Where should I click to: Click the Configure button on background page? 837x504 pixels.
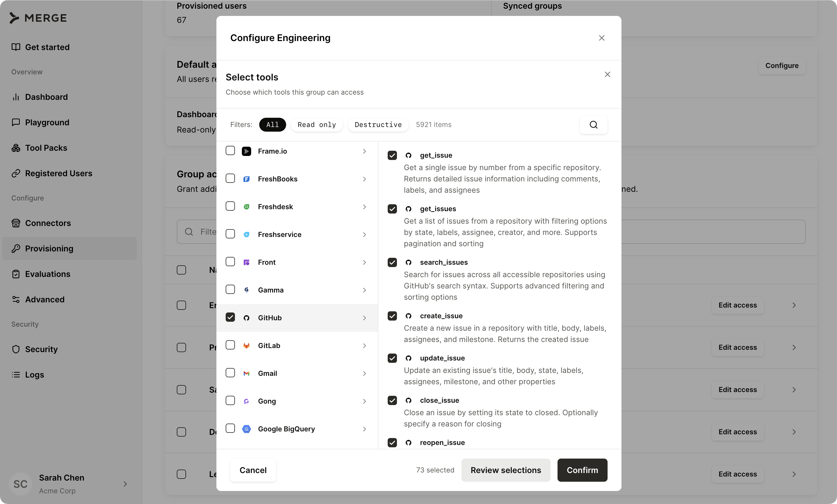click(x=782, y=66)
